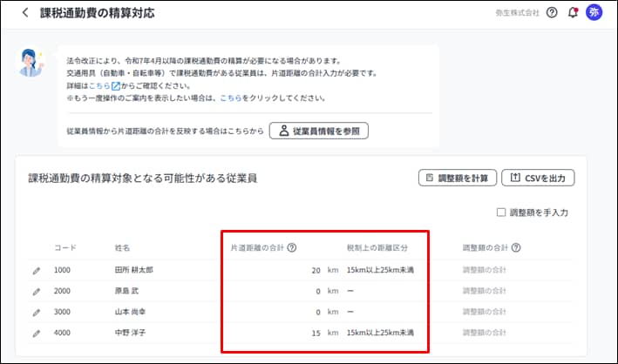The image size is (618, 364).
Task: Click the edit pencil for 田所 耕太郎
Action: (x=37, y=270)
